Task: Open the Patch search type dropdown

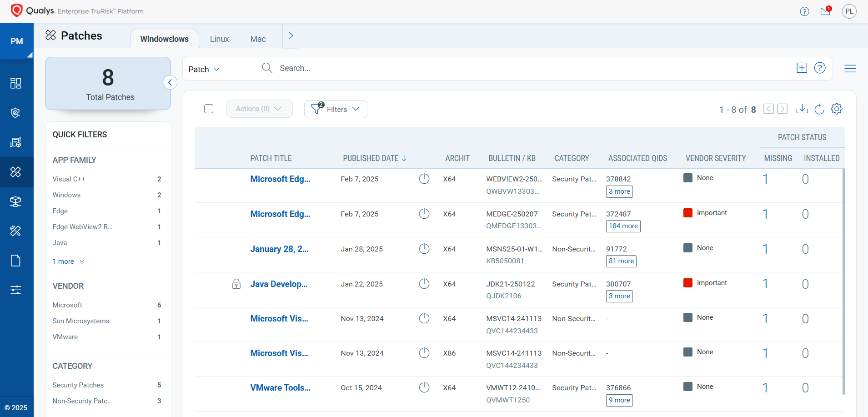Action: (204, 69)
